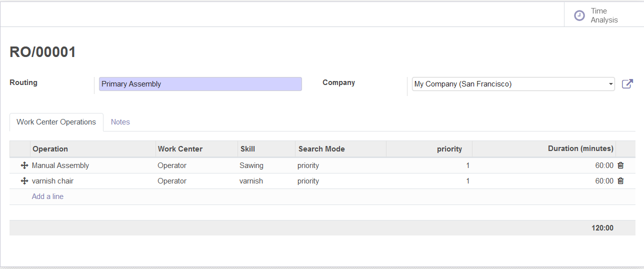
Task: Delete the varnish chair row with trash icon
Action: (620, 181)
